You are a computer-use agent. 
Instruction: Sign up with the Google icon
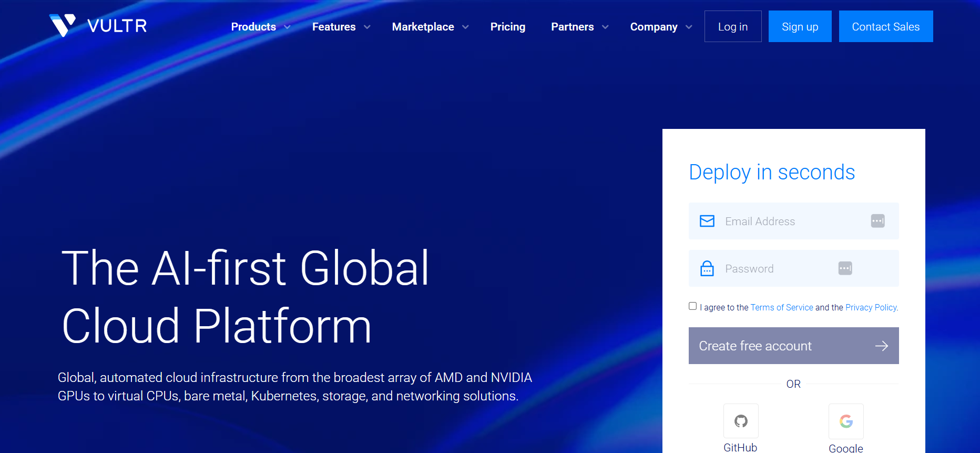coord(846,421)
